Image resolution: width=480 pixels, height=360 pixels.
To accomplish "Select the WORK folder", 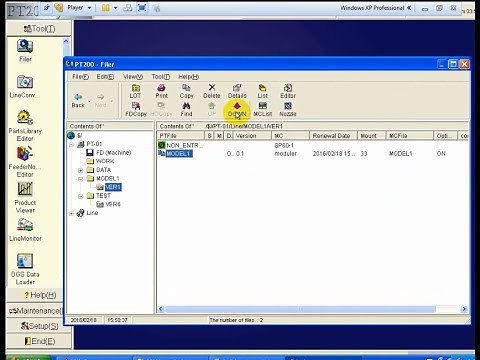I will [105, 161].
